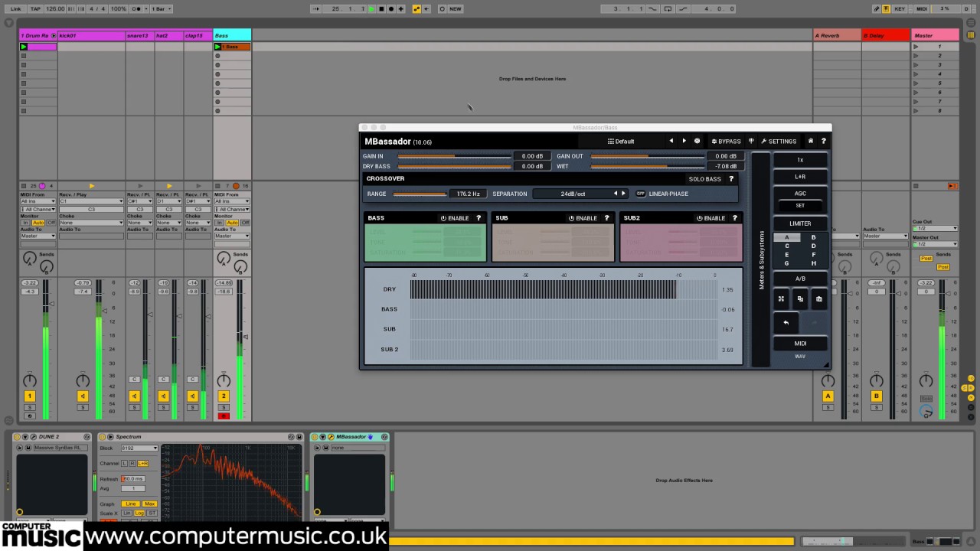The height and width of the screenshot is (551, 980).
Task: Click the follow arrow in transport bar
Action: pos(317,9)
